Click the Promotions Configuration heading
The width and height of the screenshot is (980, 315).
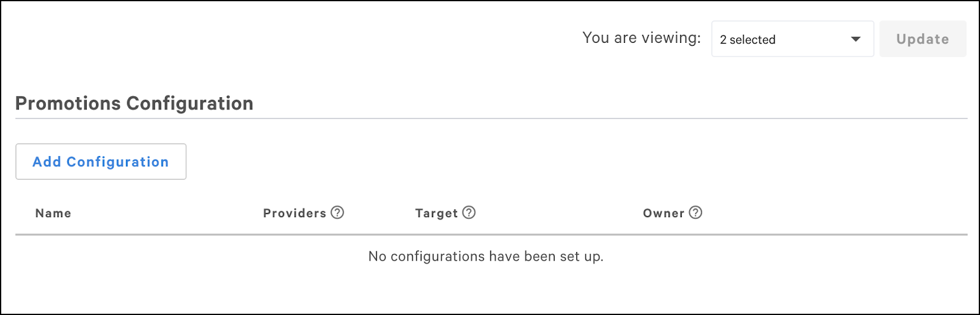pyautogui.click(x=134, y=103)
